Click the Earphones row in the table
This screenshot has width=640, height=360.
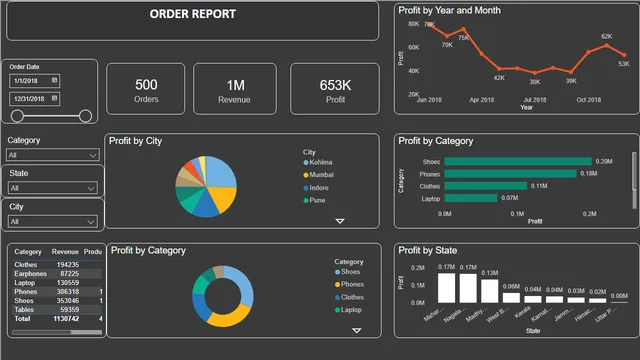tap(57, 274)
